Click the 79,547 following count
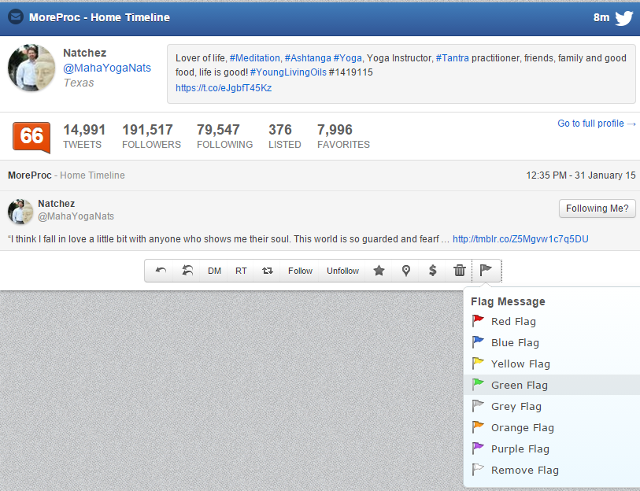Viewport: 640px width, 491px height. [218, 130]
